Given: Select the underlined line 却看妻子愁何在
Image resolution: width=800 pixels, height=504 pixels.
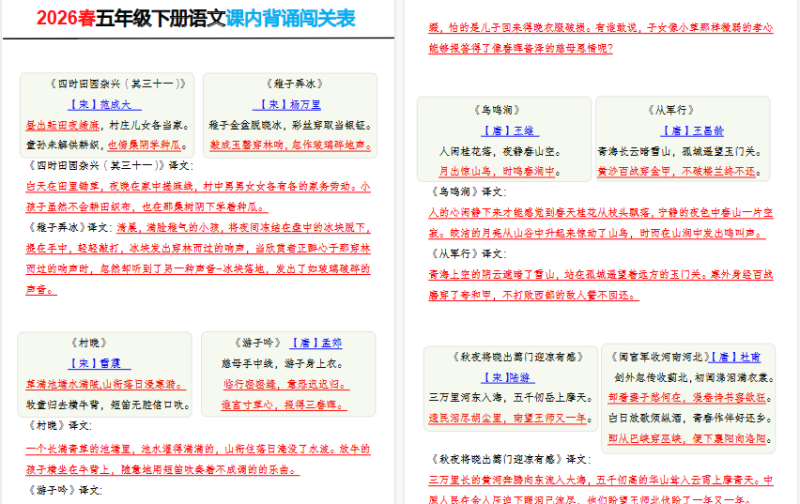Looking at the screenshot, I should coord(645,398).
